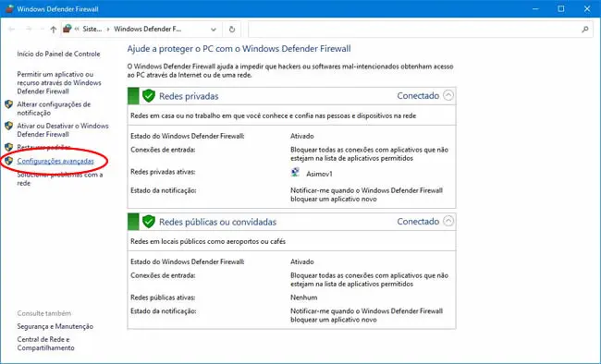Open 'Solucionar problemas com a rede'
The image size is (601, 364).
(x=60, y=179)
